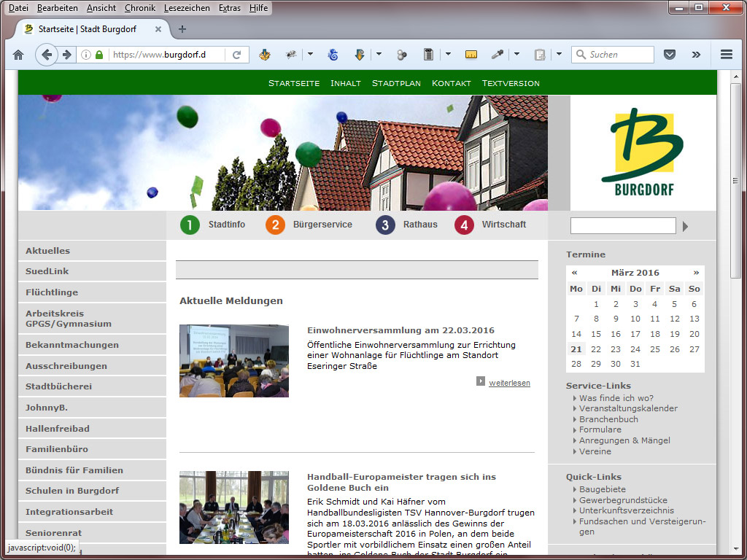Go to next month in calendar

(x=696, y=273)
